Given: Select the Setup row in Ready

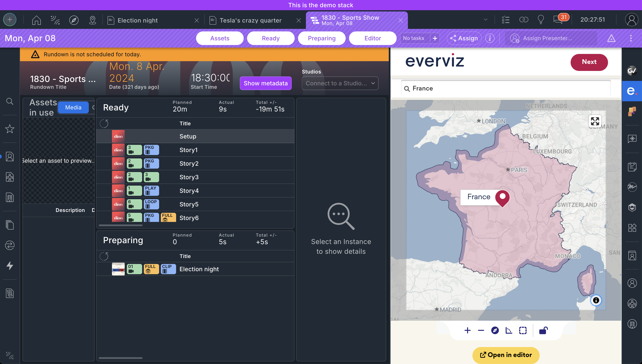Looking at the screenshot, I should [195, 136].
